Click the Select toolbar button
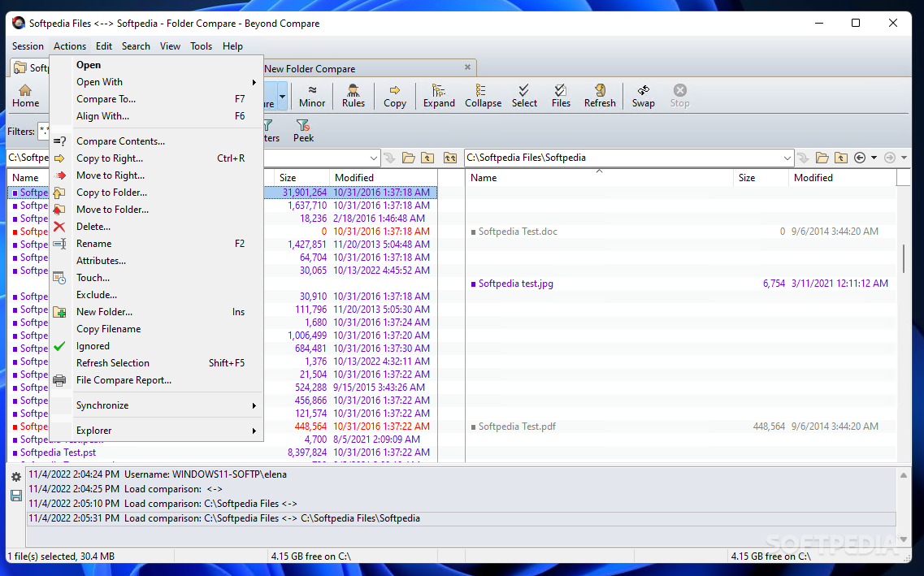The image size is (924, 576). tap(524, 96)
